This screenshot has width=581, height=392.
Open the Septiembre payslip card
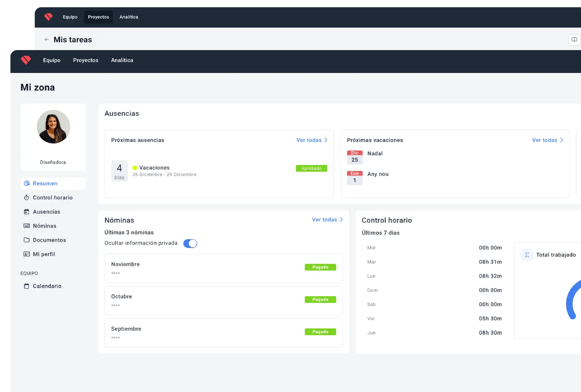(x=224, y=333)
